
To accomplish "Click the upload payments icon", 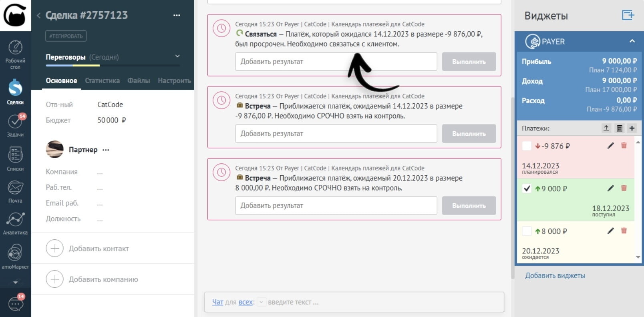I will click(x=606, y=128).
